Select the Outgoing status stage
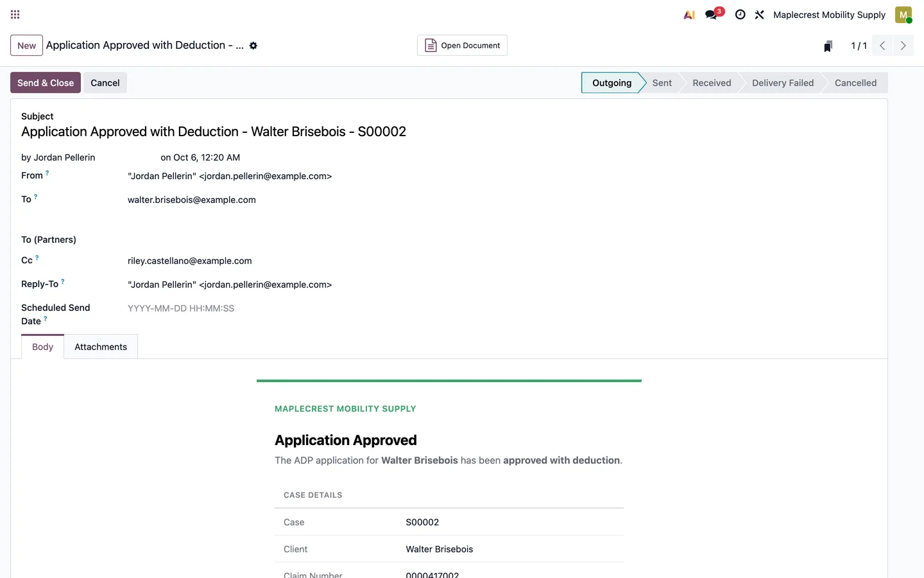 612,83
